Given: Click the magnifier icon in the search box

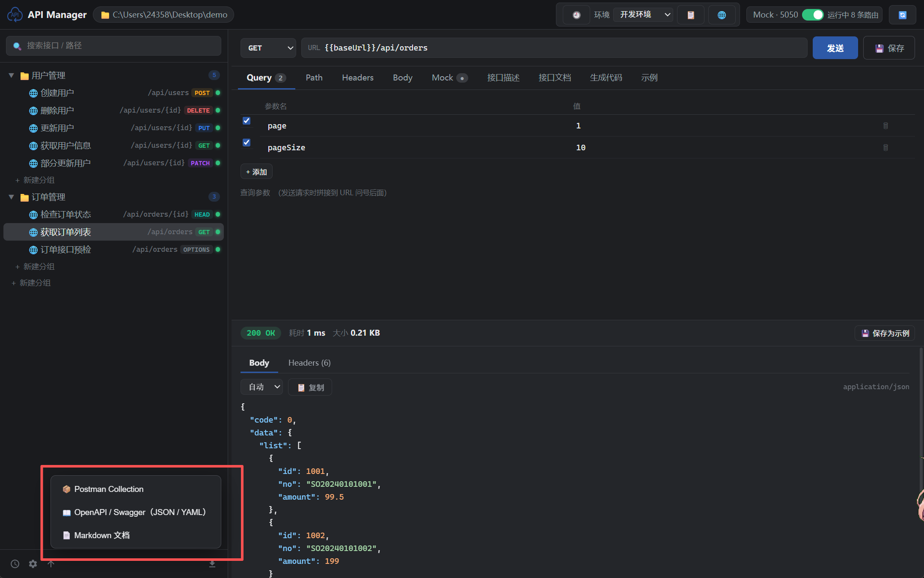Looking at the screenshot, I should 17,46.
